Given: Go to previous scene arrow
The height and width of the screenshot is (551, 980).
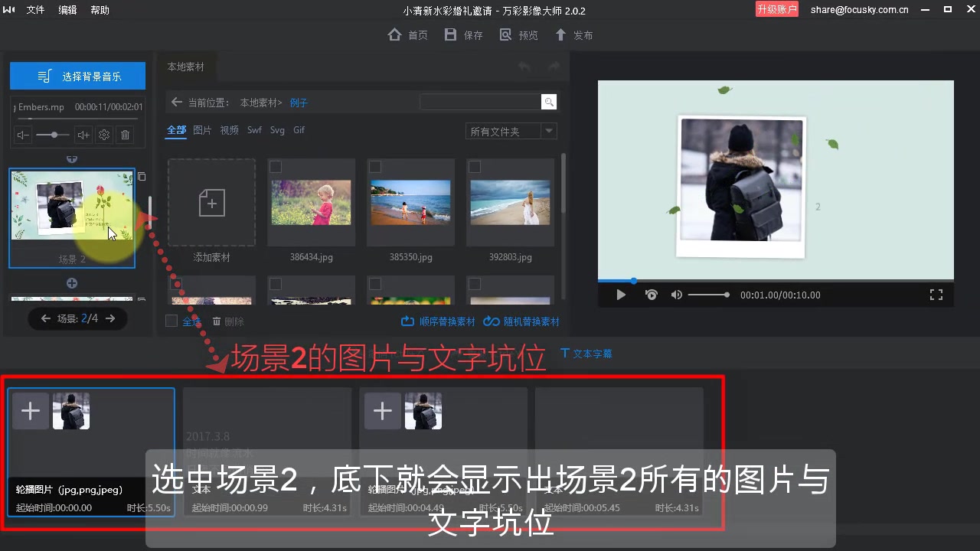Looking at the screenshot, I should (x=45, y=318).
